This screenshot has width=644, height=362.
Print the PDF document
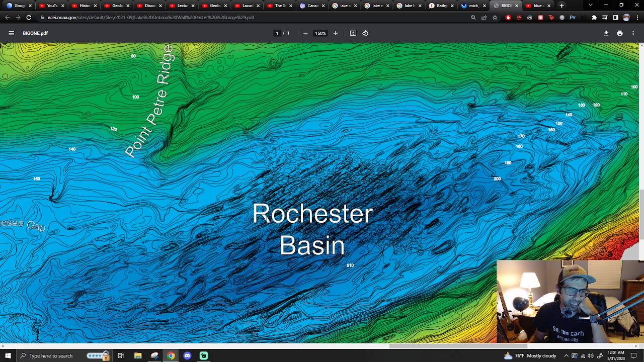(620, 33)
